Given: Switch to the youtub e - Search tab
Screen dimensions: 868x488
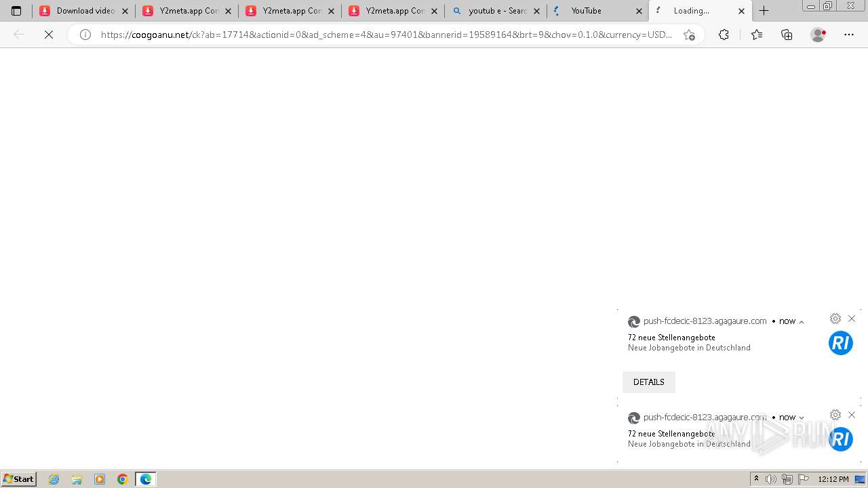Looking at the screenshot, I should click(496, 11).
